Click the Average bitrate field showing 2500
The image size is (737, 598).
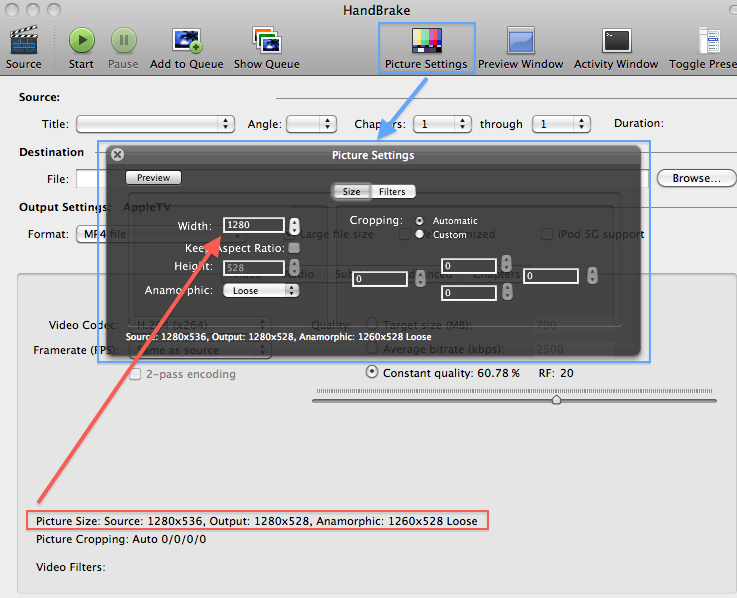573,349
